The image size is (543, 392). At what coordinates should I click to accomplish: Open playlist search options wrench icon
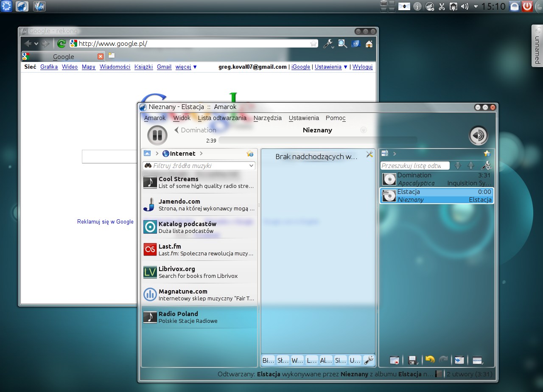pyautogui.click(x=487, y=166)
